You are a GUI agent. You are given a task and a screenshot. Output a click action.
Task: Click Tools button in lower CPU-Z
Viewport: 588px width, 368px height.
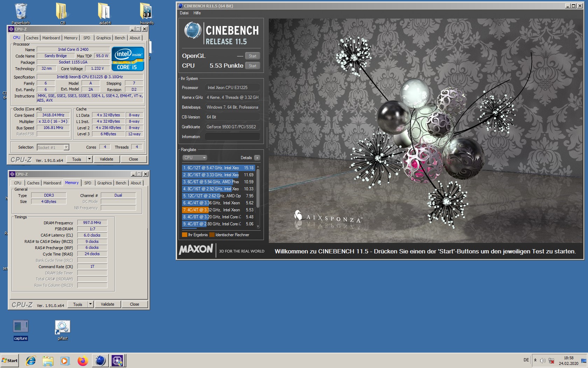tap(78, 304)
